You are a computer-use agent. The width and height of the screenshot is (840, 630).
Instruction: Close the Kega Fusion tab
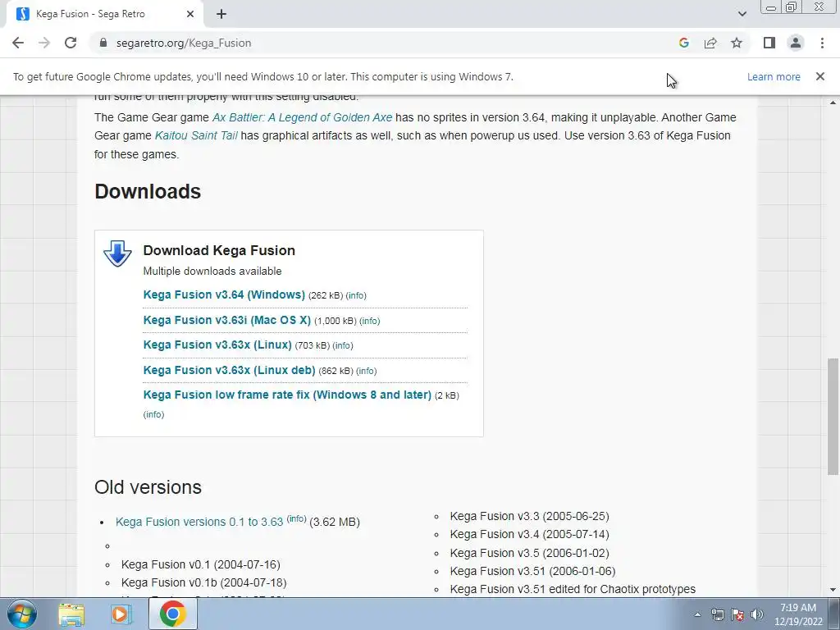(190, 14)
